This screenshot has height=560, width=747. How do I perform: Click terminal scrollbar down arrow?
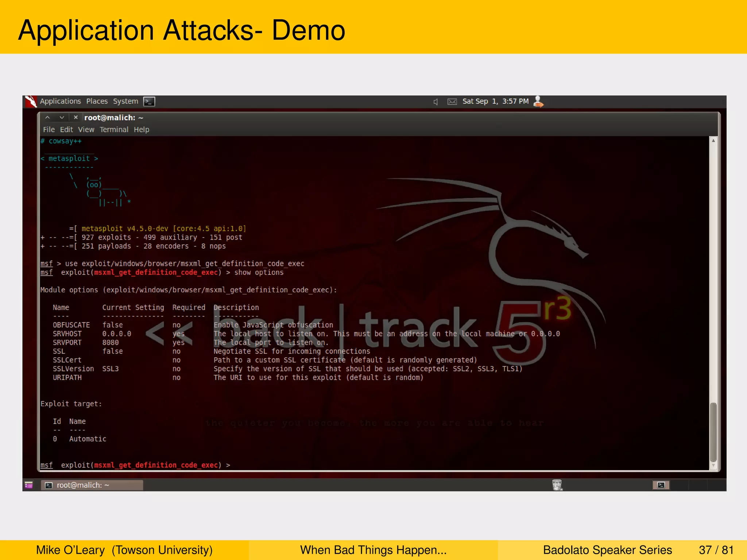[713, 466]
